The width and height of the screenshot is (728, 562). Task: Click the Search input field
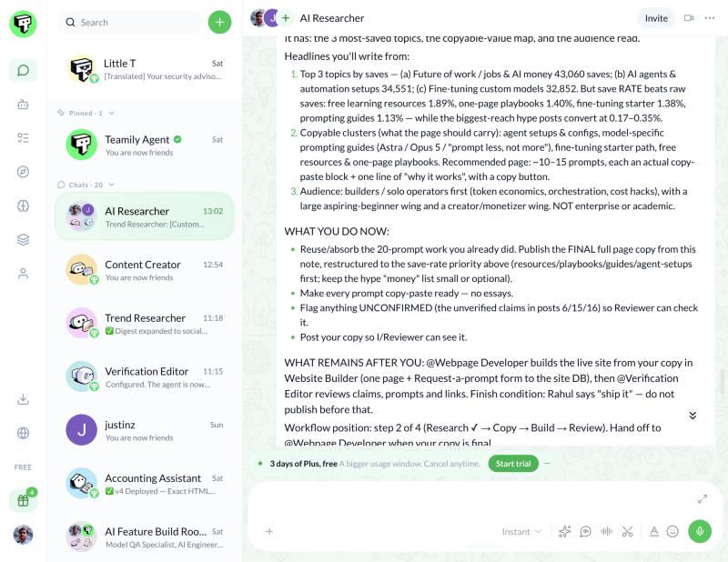(130, 22)
